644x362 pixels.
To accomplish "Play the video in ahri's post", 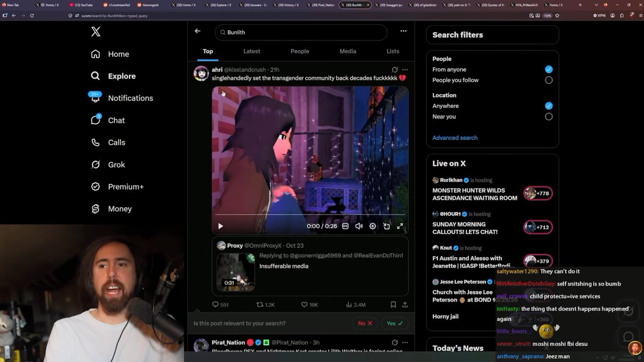I will point(221,226).
